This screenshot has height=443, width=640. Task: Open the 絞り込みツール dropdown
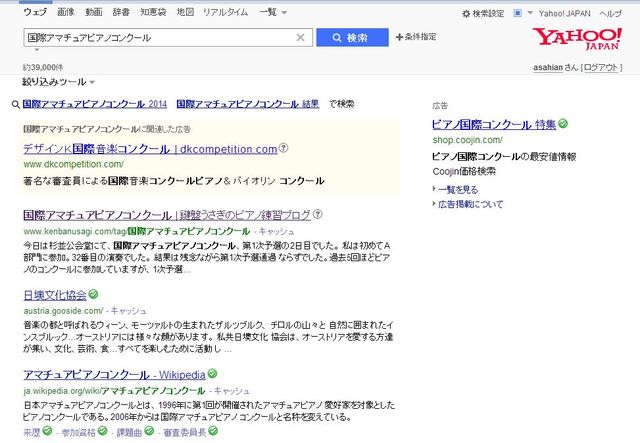[58, 82]
